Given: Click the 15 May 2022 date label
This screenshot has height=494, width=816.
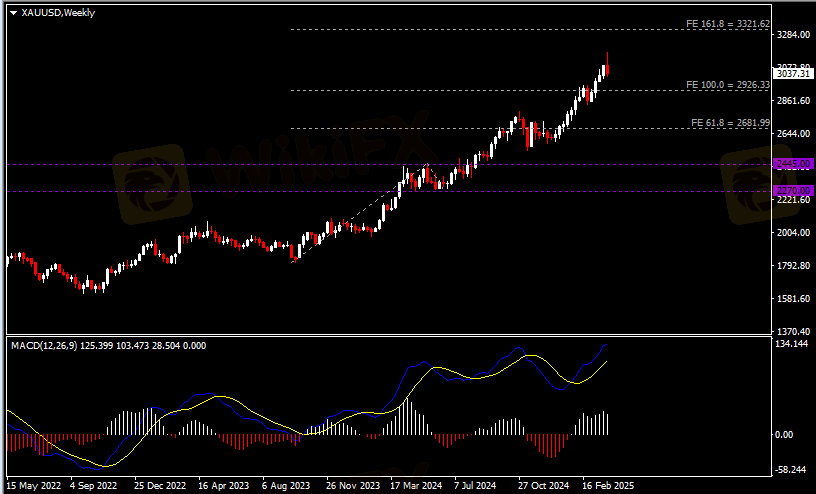Looking at the screenshot, I should point(33,486).
